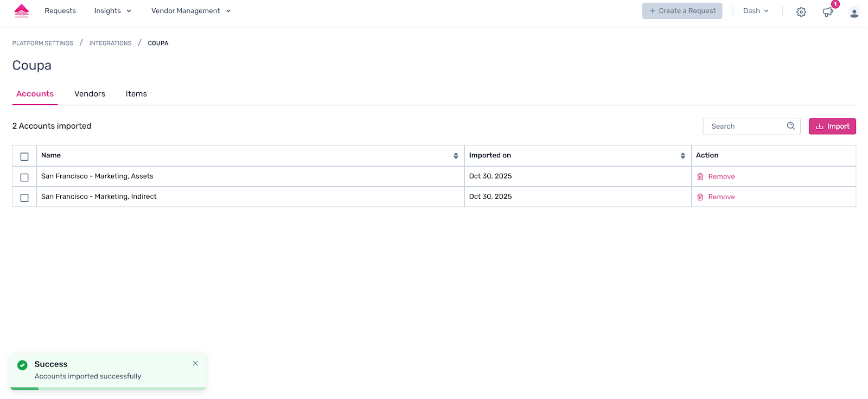Switch to the Accounts tab
The width and height of the screenshot is (868, 399).
[x=35, y=94]
